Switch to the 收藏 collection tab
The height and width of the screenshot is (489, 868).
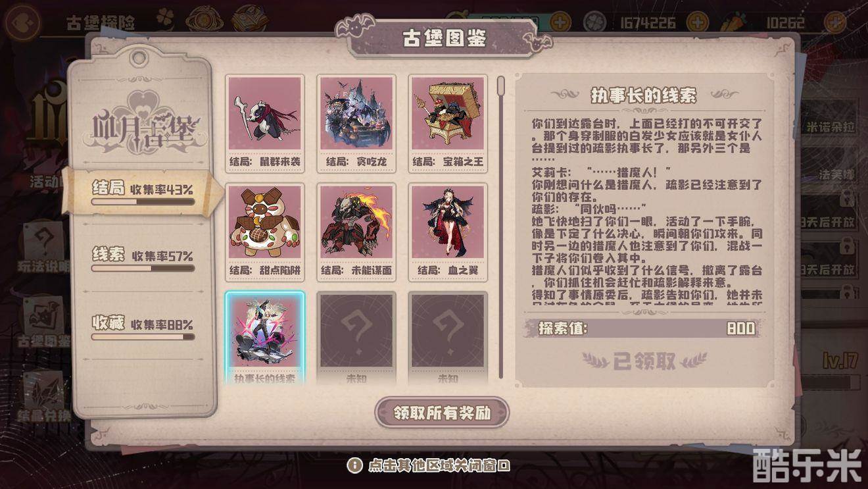pyautogui.click(x=143, y=327)
